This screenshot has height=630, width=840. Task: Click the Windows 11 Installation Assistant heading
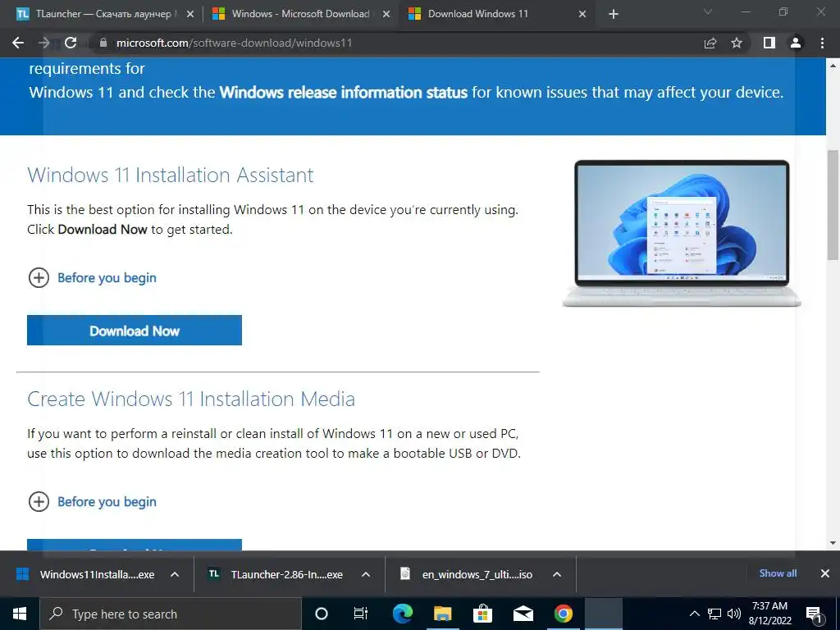pos(171,175)
